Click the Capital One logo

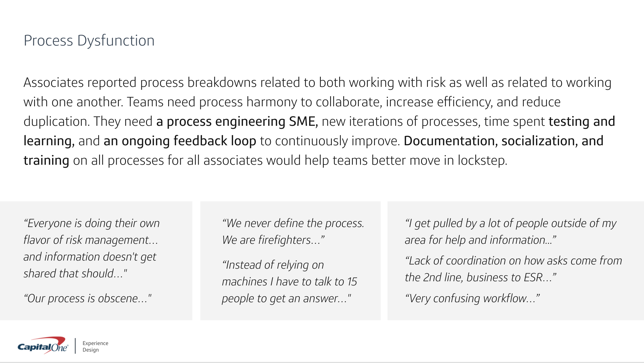click(x=43, y=346)
